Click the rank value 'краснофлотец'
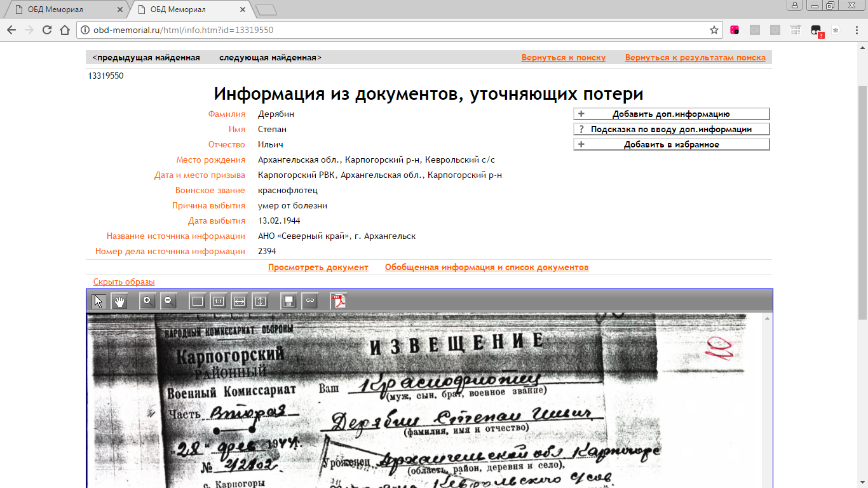 [x=288, y=191]
